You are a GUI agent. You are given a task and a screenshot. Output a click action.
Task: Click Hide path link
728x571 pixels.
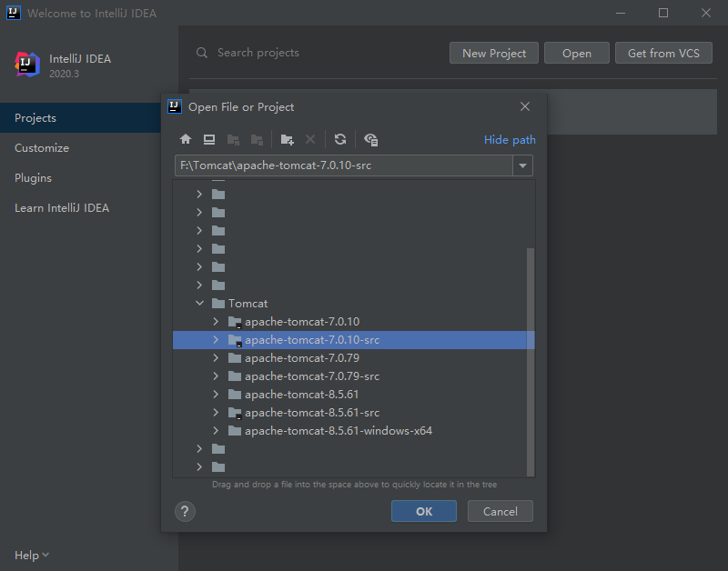coord(510,140)
